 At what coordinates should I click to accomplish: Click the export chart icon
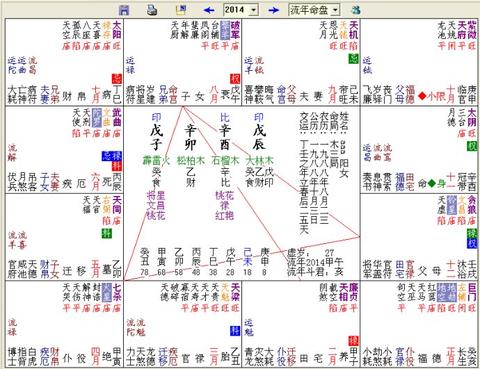[181, 10]
